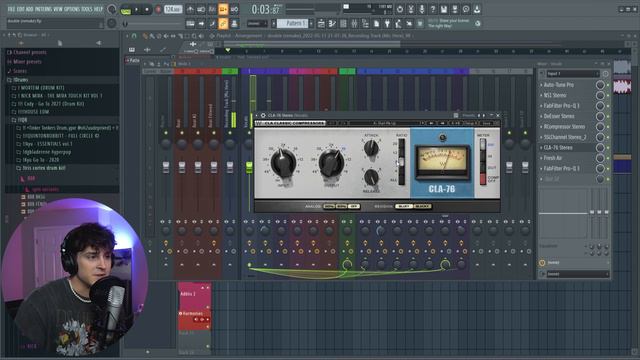The image size is (640, 360).
Task: Open the ADD menu
Action: 30,9
